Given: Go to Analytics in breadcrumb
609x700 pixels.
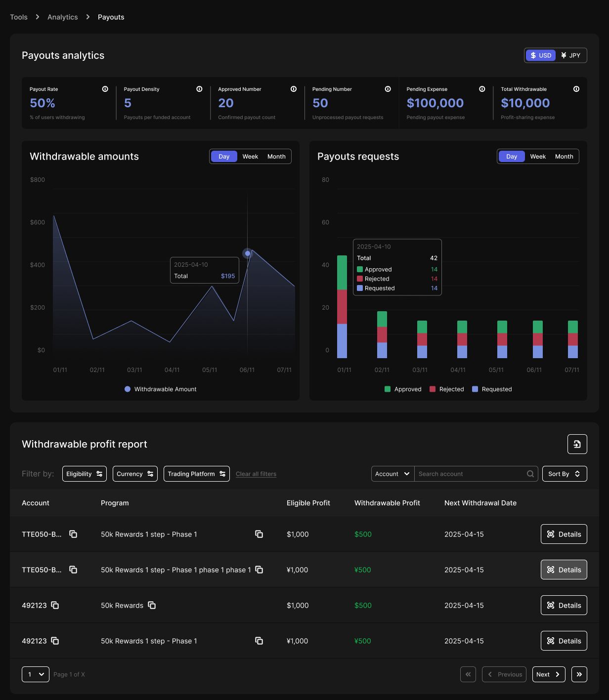Looking at the screenshot, I should tap(63, 17).
